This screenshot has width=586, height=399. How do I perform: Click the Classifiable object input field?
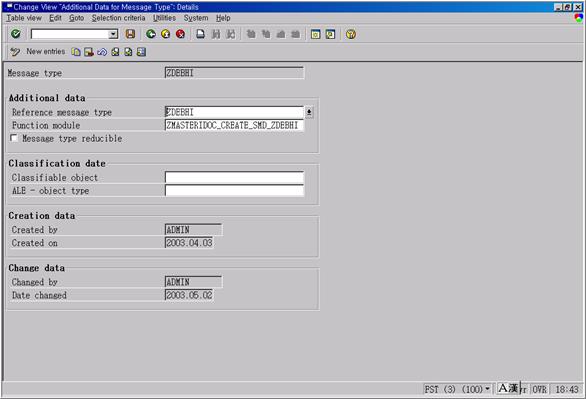point(234,177)
